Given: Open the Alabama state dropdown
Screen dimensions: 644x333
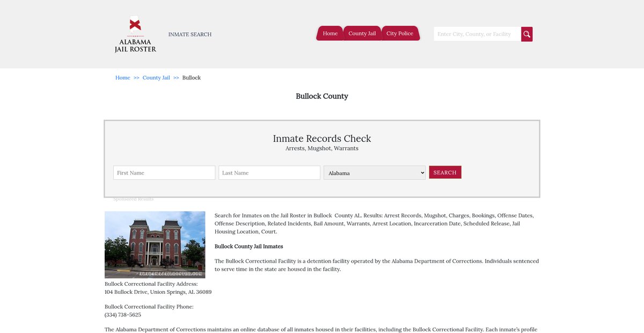Looking at the screenshot, I should coord(375,173).
